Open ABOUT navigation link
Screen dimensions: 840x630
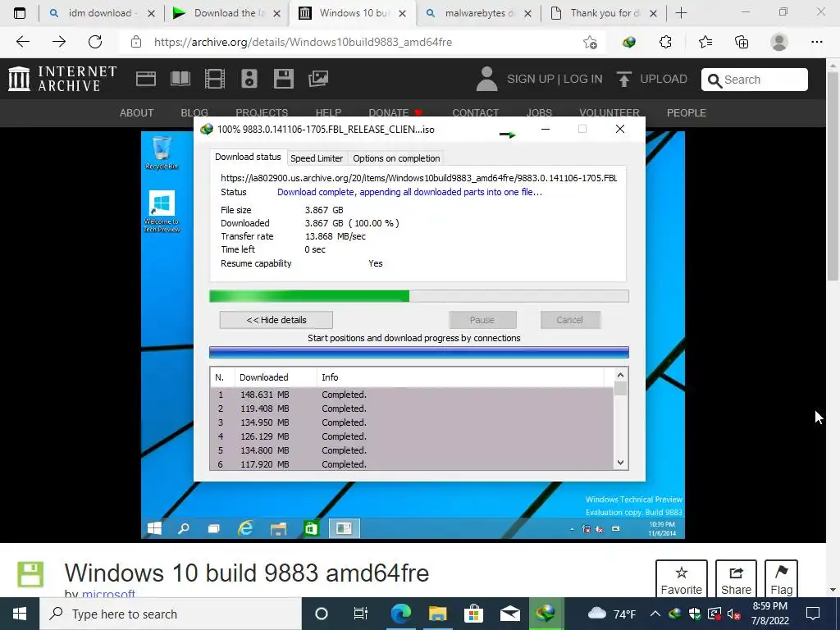coord(137,113)
